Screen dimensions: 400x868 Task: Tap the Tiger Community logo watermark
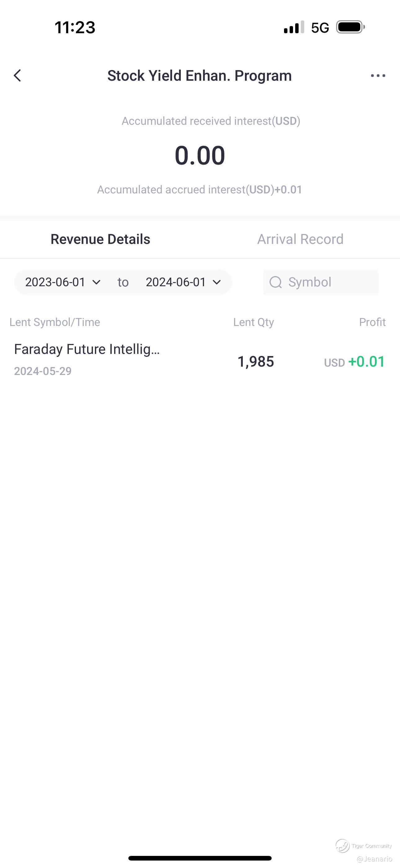(343, 845)
